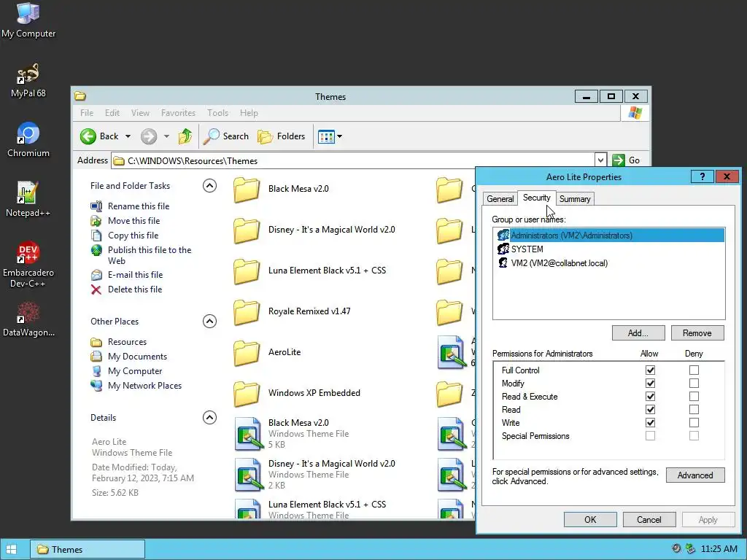Open the View menu
The width and height of the screenshot is (747, 560).
click(x=140, y=113)
